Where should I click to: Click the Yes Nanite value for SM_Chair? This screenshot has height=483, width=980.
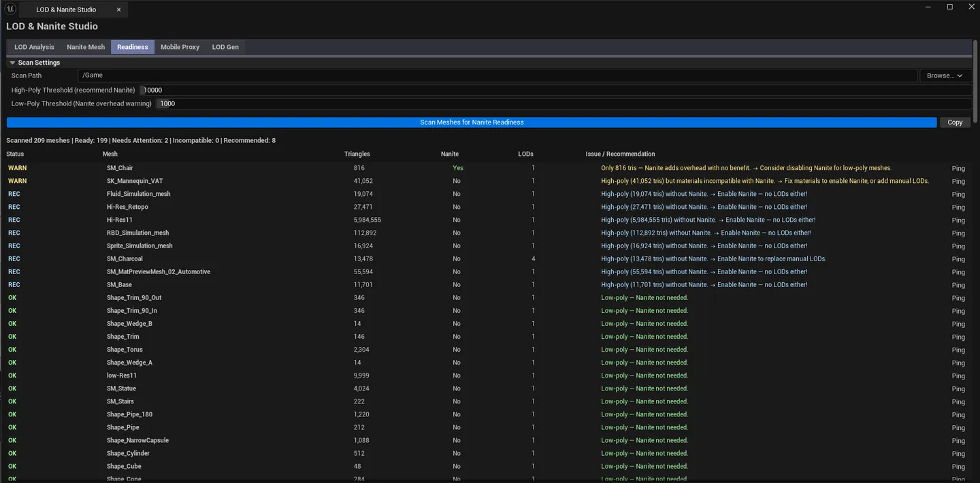pos(458,168)
